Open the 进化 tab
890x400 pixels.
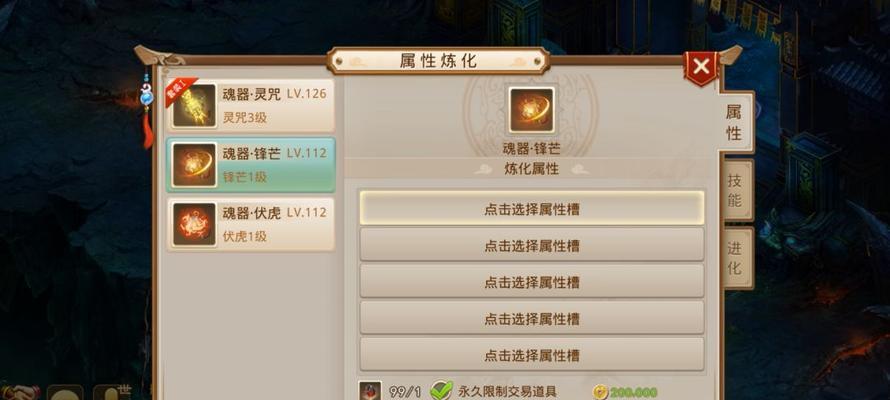(735, 258)
